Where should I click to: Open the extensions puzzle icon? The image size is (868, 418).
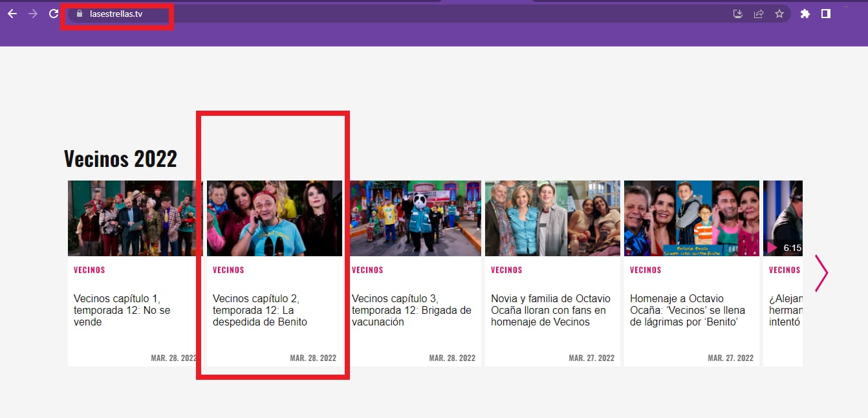[x=805, y=14]
